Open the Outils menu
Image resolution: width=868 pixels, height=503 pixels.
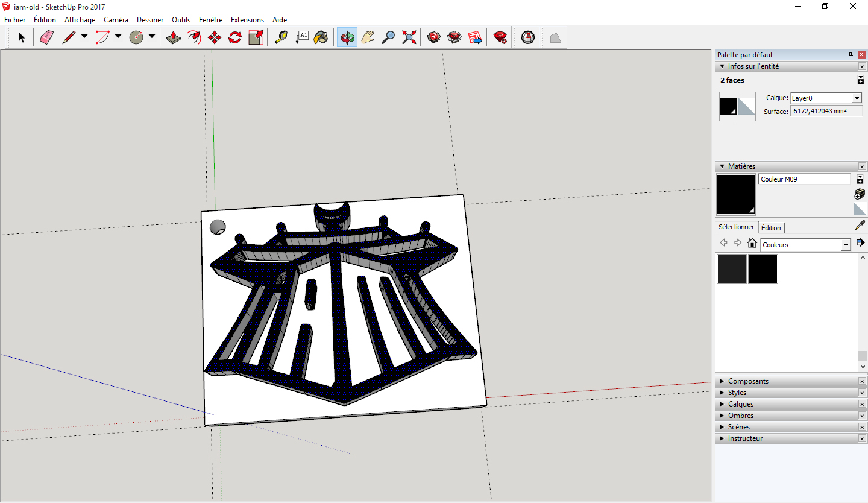pos(181,20)
